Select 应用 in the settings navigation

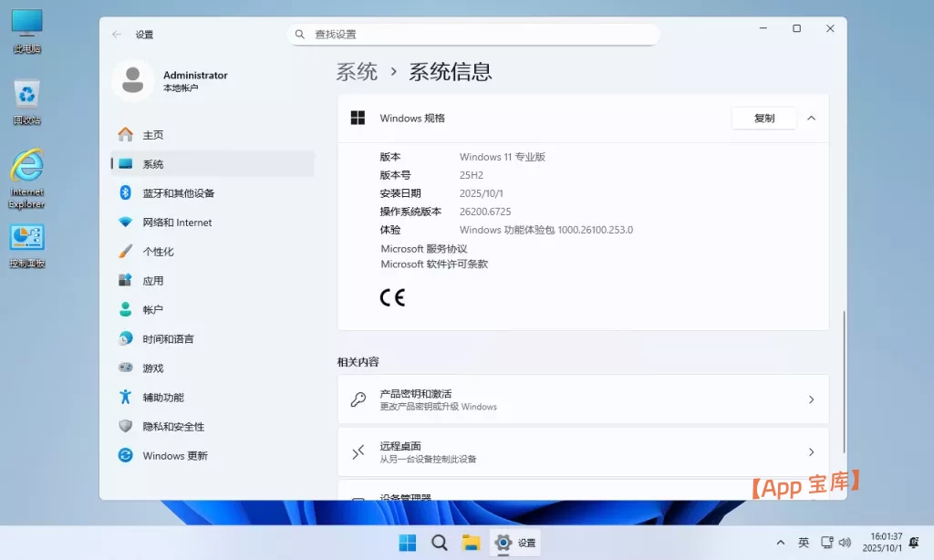pos(124,280)
